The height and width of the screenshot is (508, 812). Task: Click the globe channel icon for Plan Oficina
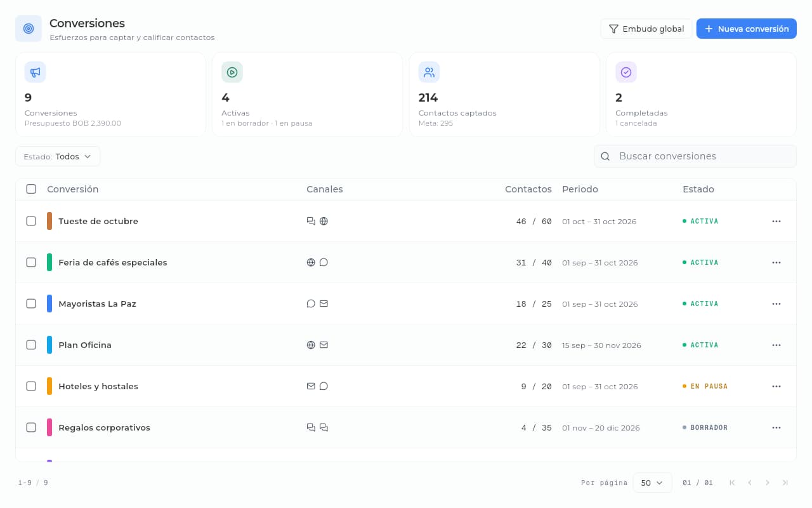coord(311,345)
